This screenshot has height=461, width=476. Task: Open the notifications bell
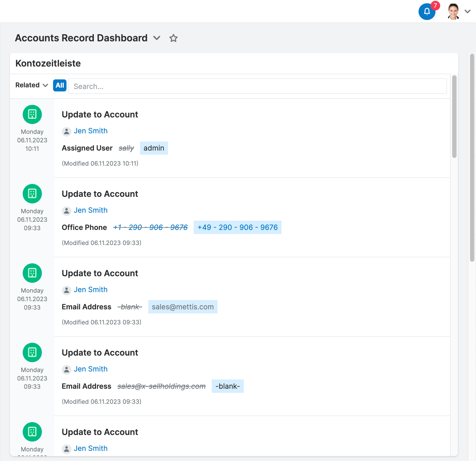tap(427, 12)
